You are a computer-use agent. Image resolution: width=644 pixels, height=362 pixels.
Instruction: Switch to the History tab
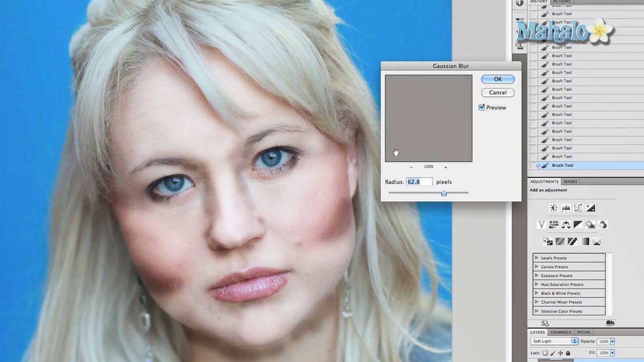pyautogui.click(x=538, y=2)
